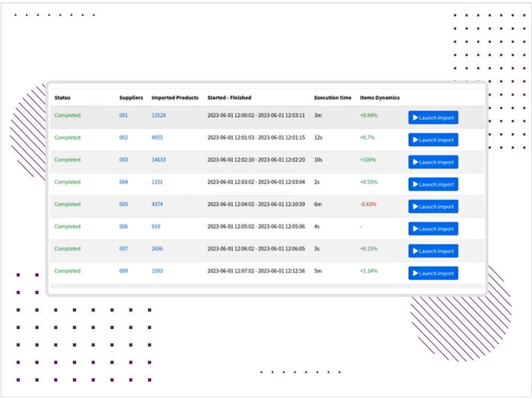Screen dimensions: 532x399
Task: Select the +100% items dynamics value
Action: [x=368, y=160]
